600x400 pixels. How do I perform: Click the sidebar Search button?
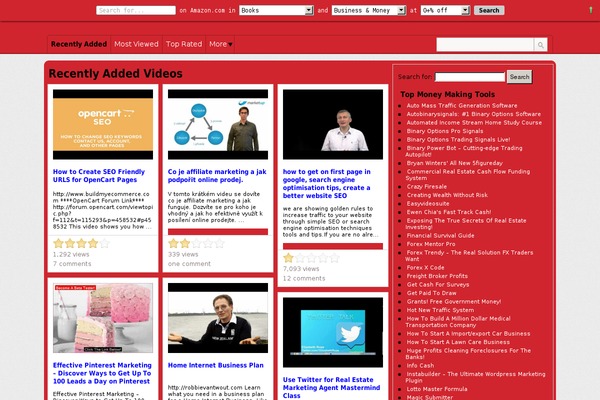pyautogui.click(x=519, y=77)
